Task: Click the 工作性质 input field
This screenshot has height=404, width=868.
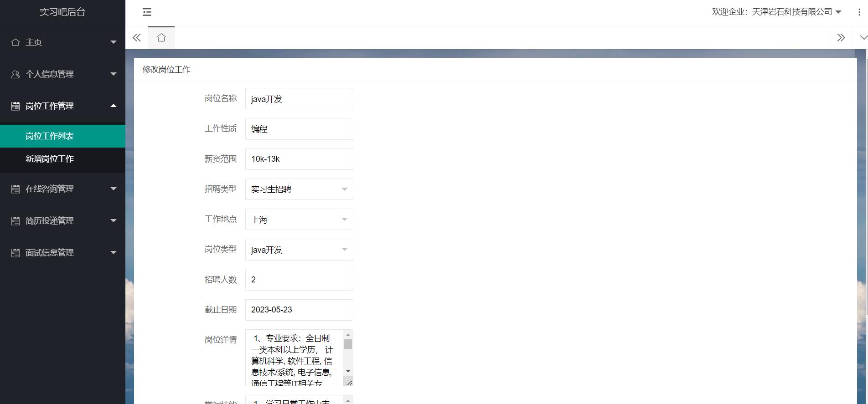Action: point(299,129)
